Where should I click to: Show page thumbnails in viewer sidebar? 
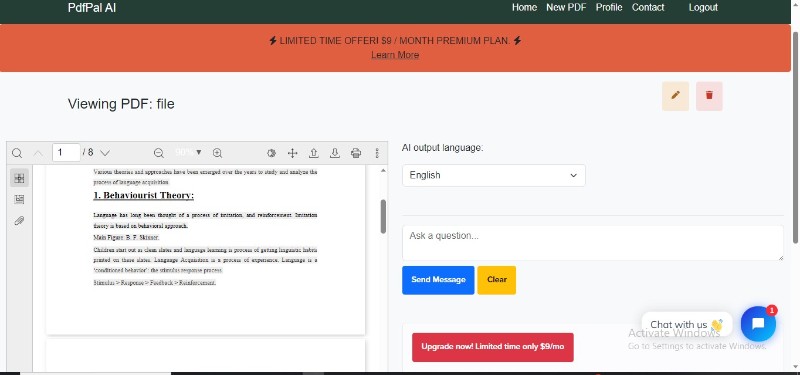point(19,178)
